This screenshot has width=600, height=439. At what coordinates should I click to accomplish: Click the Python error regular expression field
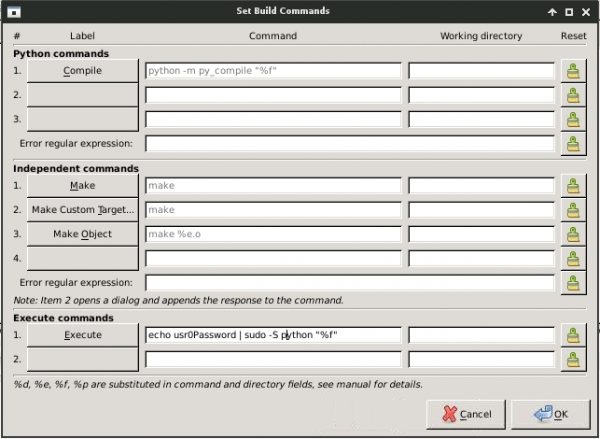(349, 144)
